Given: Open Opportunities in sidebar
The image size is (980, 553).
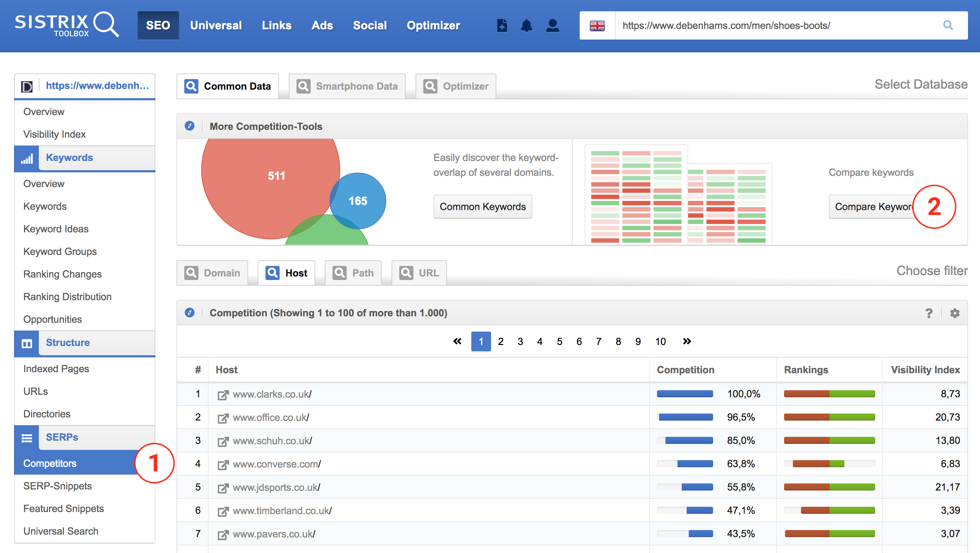Looking at the screenshot, I should click(53, 319).
